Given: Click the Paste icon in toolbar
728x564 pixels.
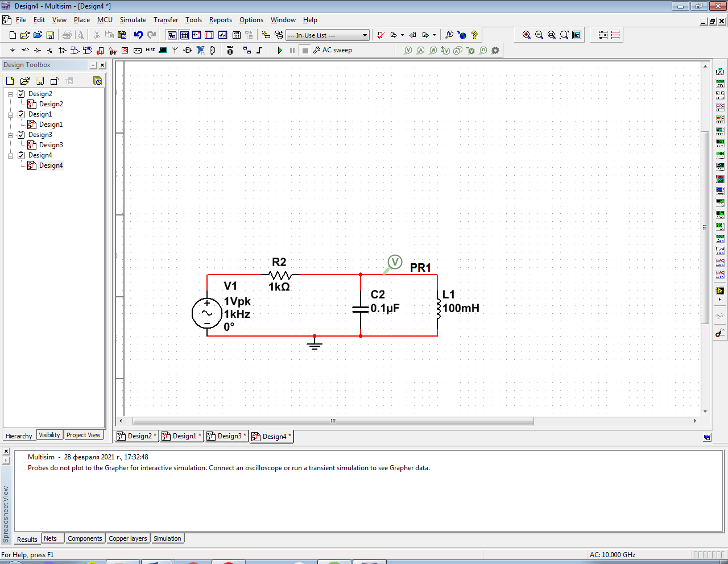Looking at the screenshot, I should point(122,35).
